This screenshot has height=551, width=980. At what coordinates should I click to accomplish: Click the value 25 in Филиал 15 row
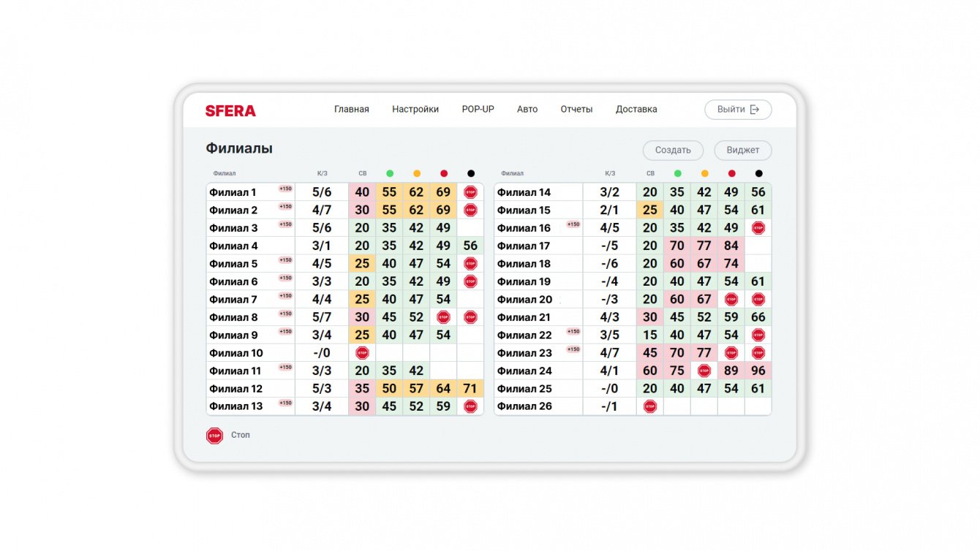(x=650, y=210)
